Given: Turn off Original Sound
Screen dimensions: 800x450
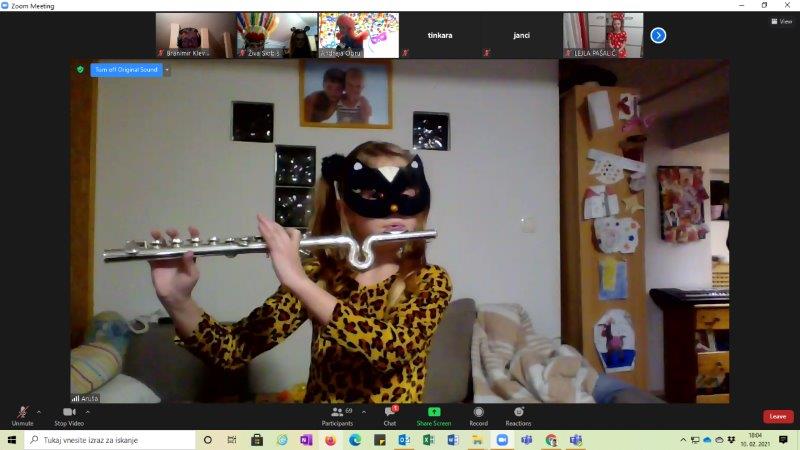Looking at the screenshot, I should click(x=127, y=70).
